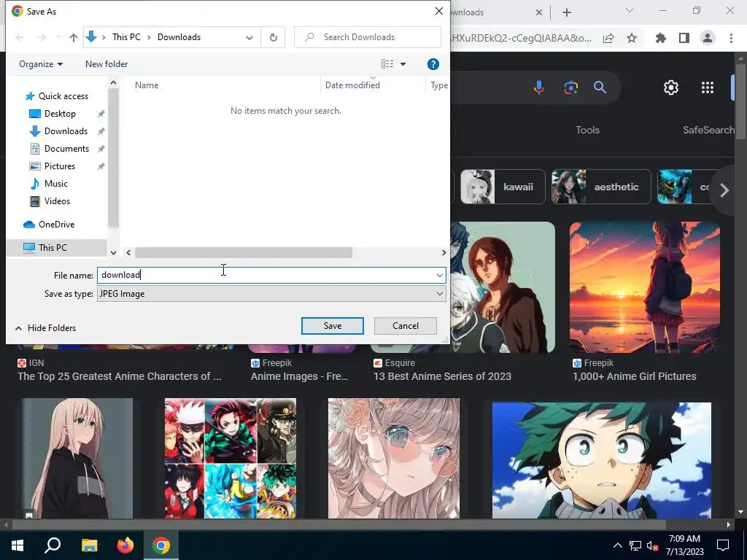Click the Cancel button
The image size is (747, 560).
[x=406, y=326]
